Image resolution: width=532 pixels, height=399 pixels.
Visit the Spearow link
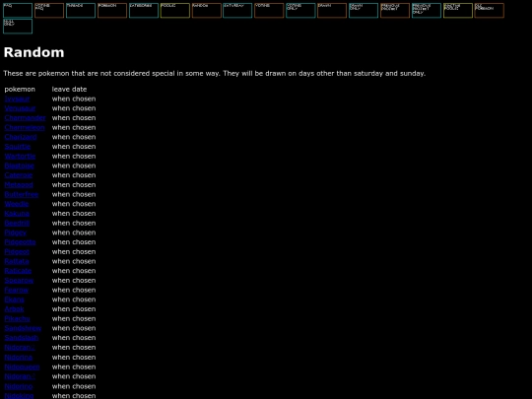pos(19,280)
